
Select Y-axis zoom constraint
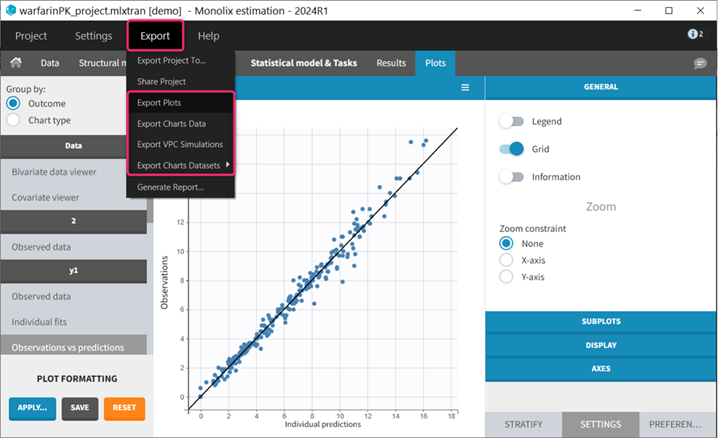point(507,277)
